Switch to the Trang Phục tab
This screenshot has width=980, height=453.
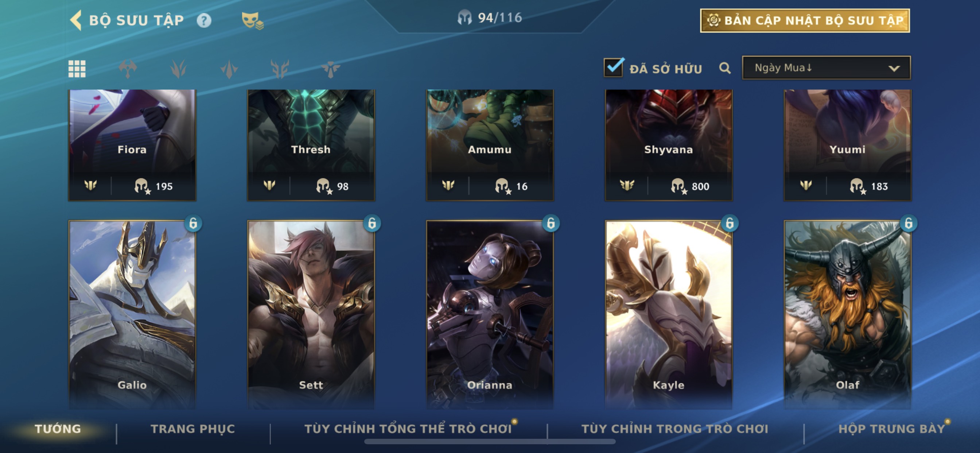(x=193, y=429)
